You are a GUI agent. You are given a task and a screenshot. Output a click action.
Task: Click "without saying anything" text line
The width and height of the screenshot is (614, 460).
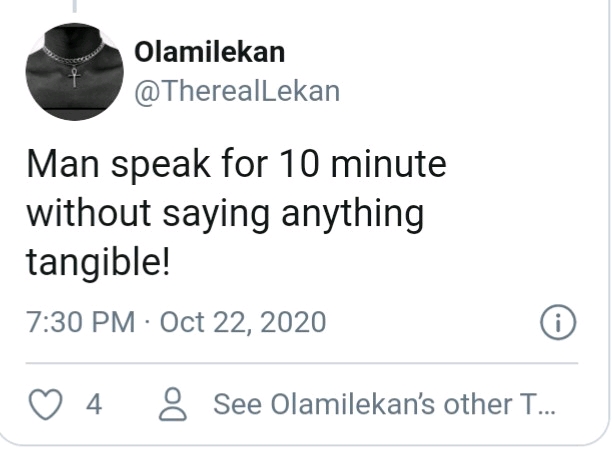tap(226, 213)
